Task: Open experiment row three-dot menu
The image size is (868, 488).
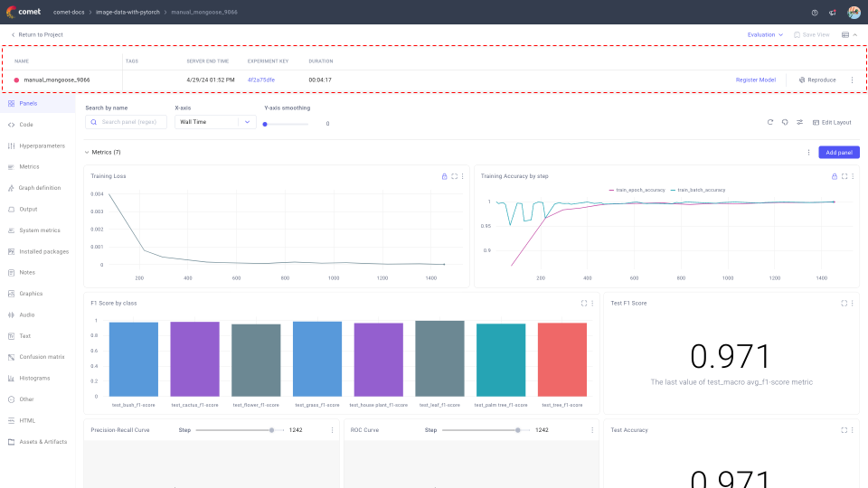Action: [852, 80]
